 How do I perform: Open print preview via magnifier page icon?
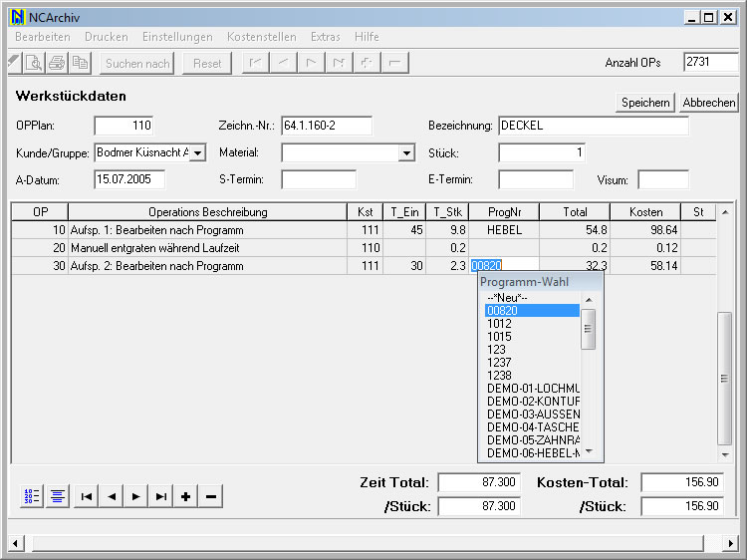point(34,63)
